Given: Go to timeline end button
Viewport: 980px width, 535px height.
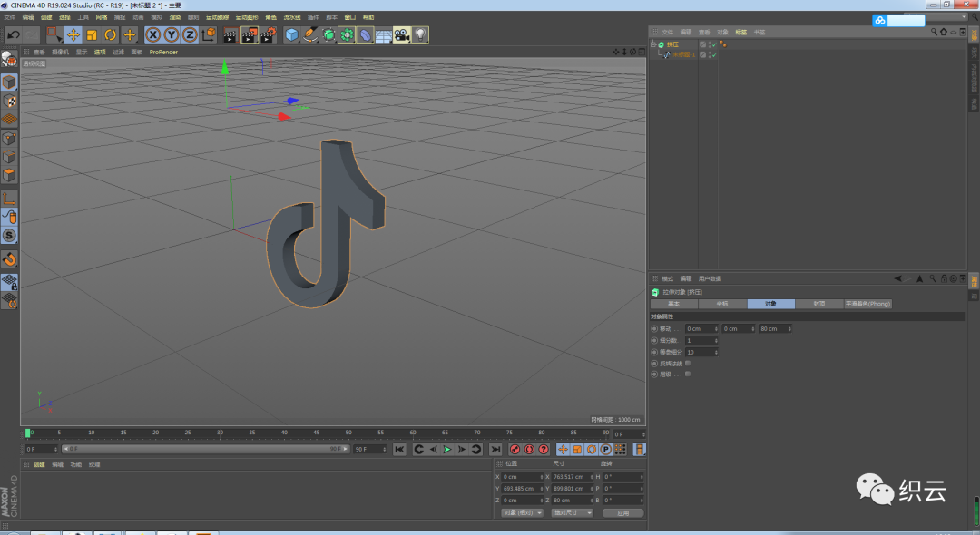Looking at the screenshot, I should 495,450.
